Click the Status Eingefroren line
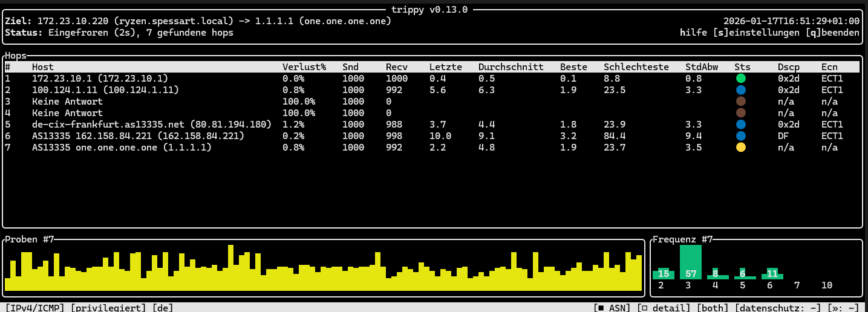The image size is (868, 312). click(119, 33)
